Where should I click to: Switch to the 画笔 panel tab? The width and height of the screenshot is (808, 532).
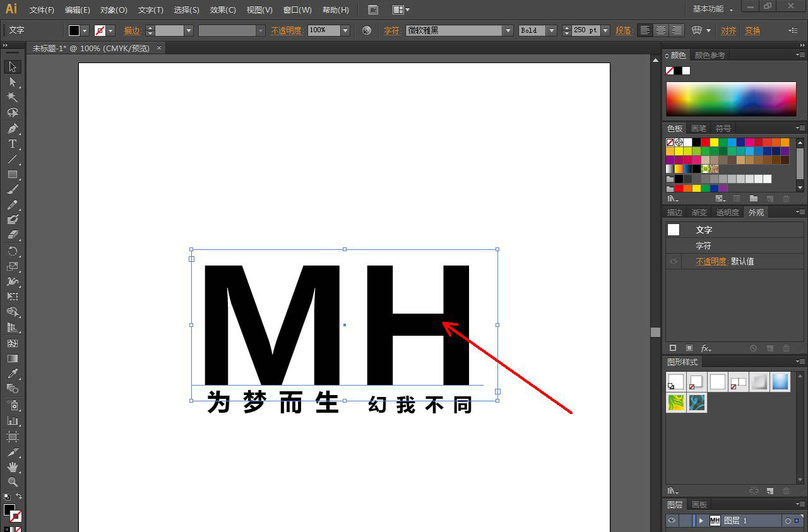(699, 128)
